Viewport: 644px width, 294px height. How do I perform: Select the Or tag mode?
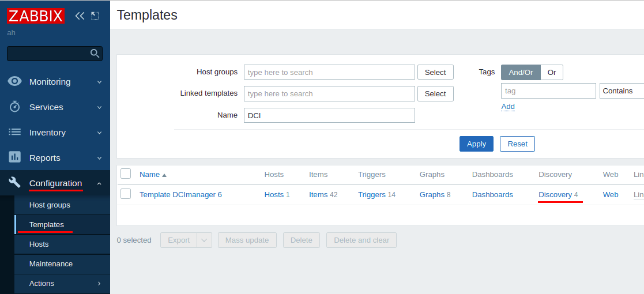coord(552,72)
